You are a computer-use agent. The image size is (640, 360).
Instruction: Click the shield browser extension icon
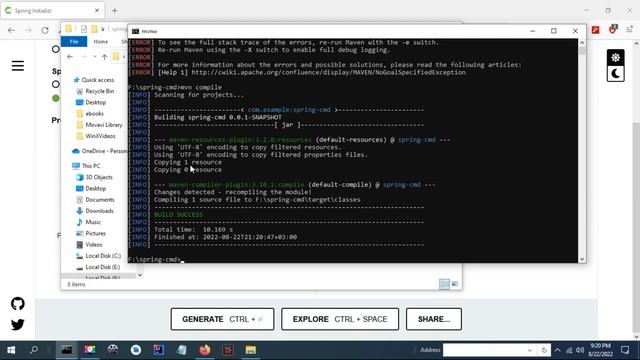[x=613, y=29]
